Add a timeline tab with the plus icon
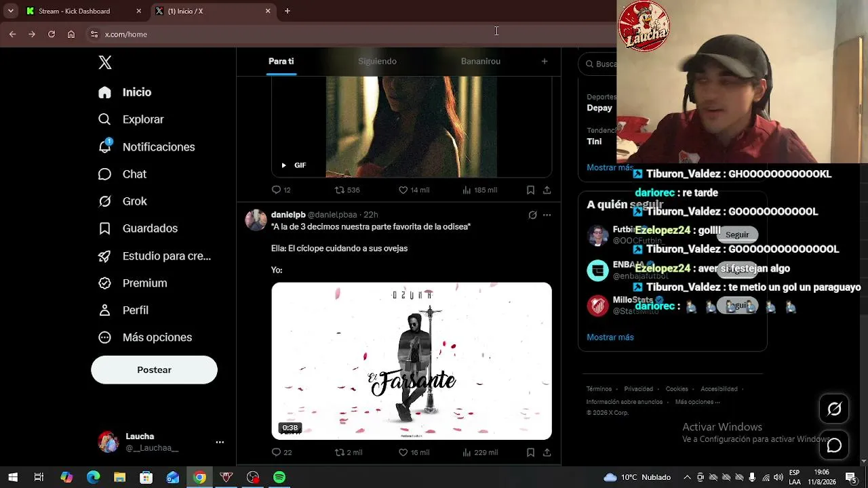 point(544,61)
